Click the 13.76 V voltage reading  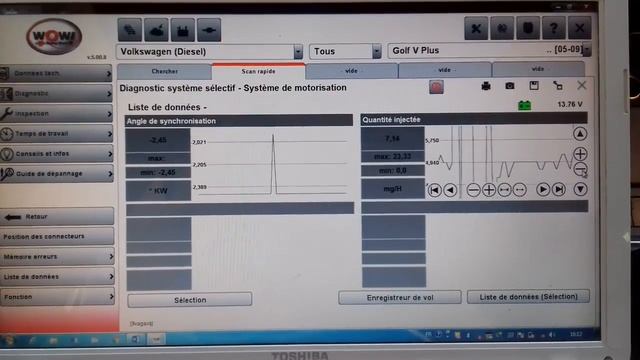pyautogui.click(x=570, y=104)
